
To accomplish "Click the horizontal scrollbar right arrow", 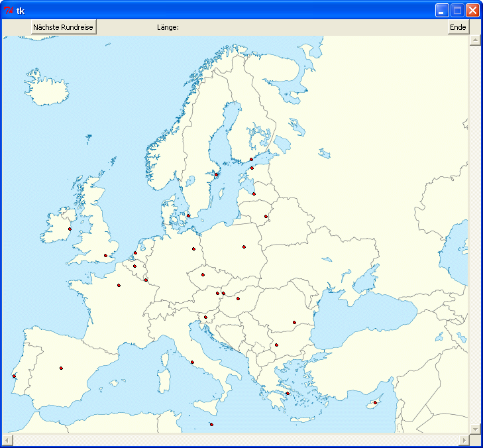I will (464, 440).
